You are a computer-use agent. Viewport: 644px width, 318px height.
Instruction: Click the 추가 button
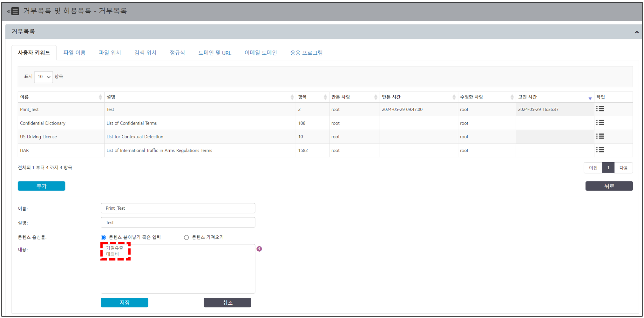(42, 186)
